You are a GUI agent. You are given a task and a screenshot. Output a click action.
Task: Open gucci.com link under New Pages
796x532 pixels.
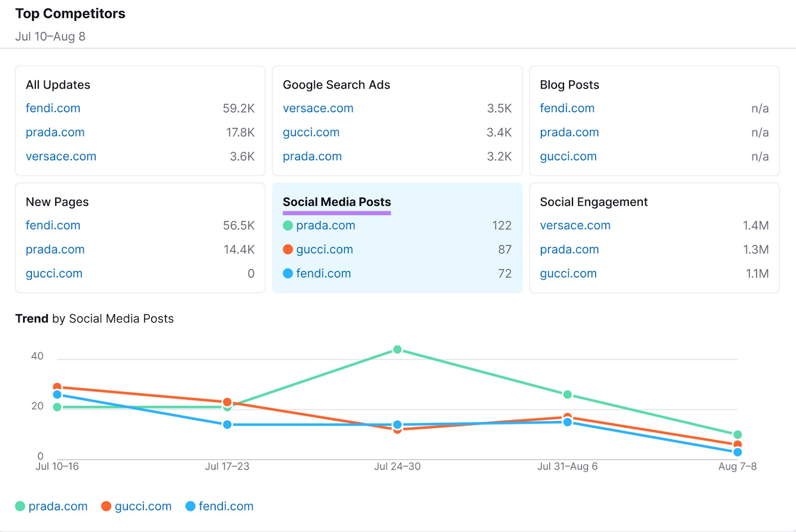[x=54, y=273]
